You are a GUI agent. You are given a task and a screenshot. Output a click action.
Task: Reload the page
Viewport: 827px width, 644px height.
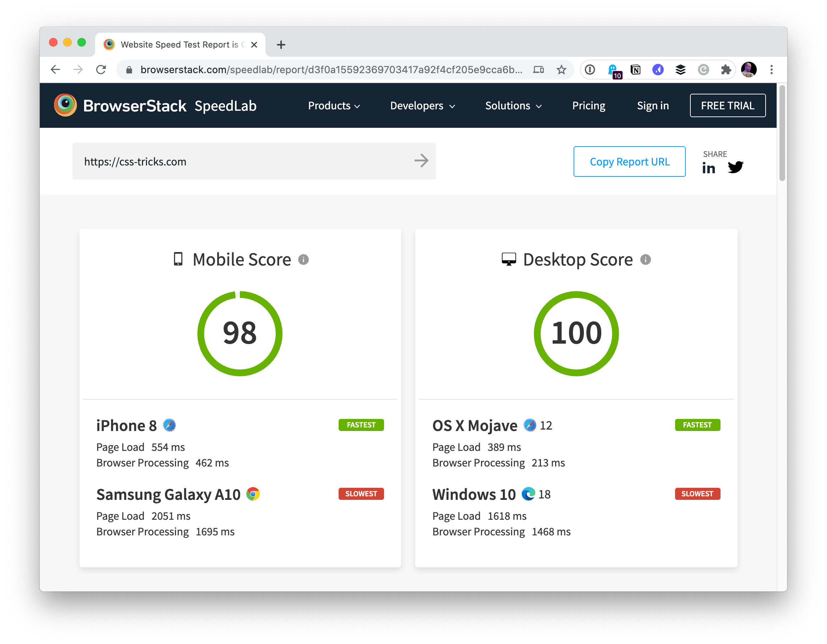point(101,70)
